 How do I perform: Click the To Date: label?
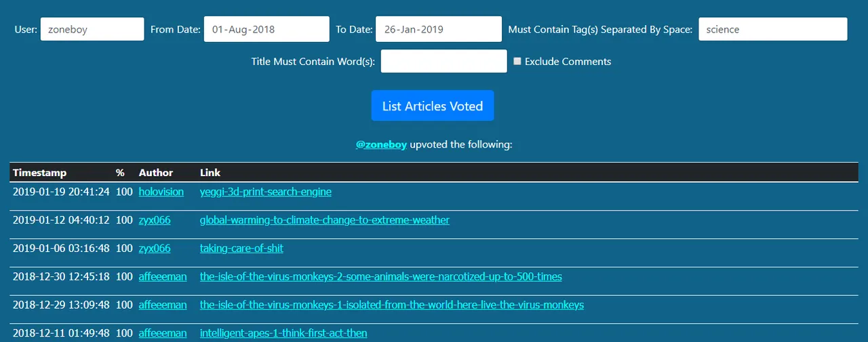pyautogui.click(x=354, y=29)
